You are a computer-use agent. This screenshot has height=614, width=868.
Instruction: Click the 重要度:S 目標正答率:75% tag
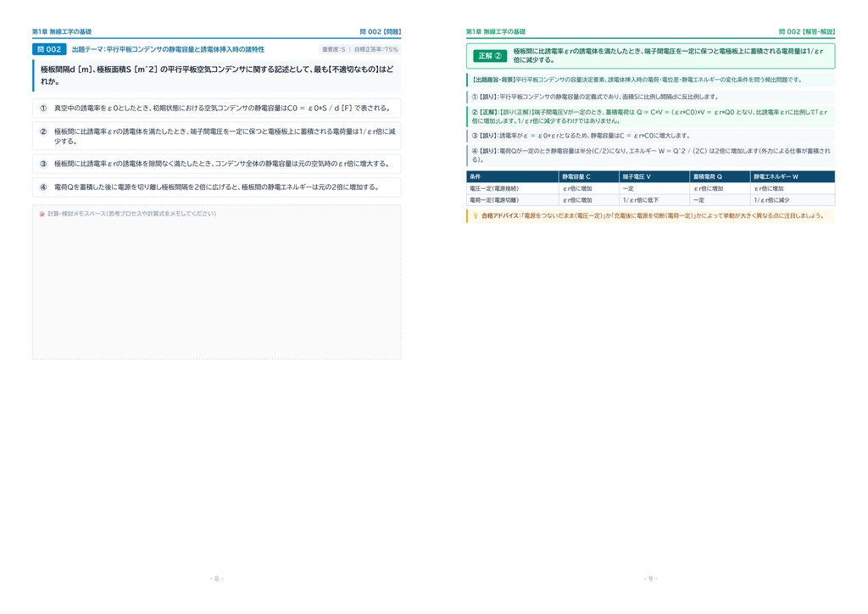[359, 49]
